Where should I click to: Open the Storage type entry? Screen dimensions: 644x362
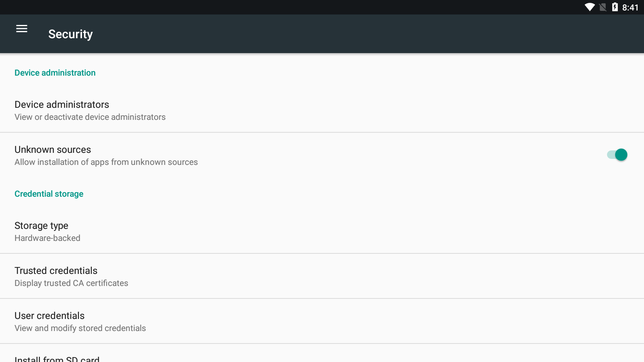click(41, 226)
